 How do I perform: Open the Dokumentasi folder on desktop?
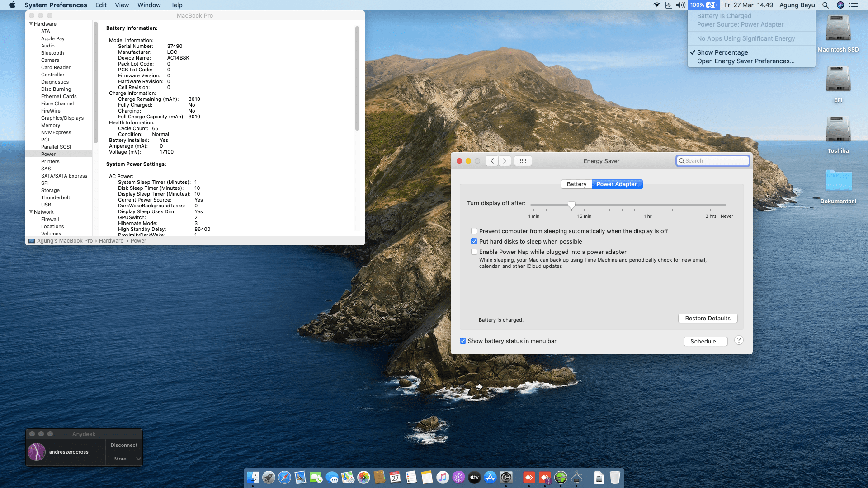(x=838, y=181)
